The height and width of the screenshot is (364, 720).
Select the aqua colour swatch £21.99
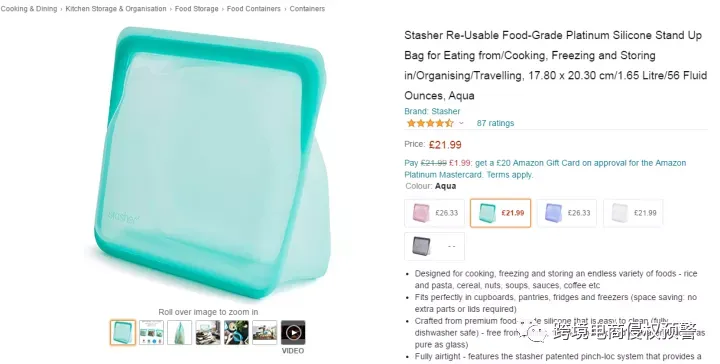click(501, 213)
